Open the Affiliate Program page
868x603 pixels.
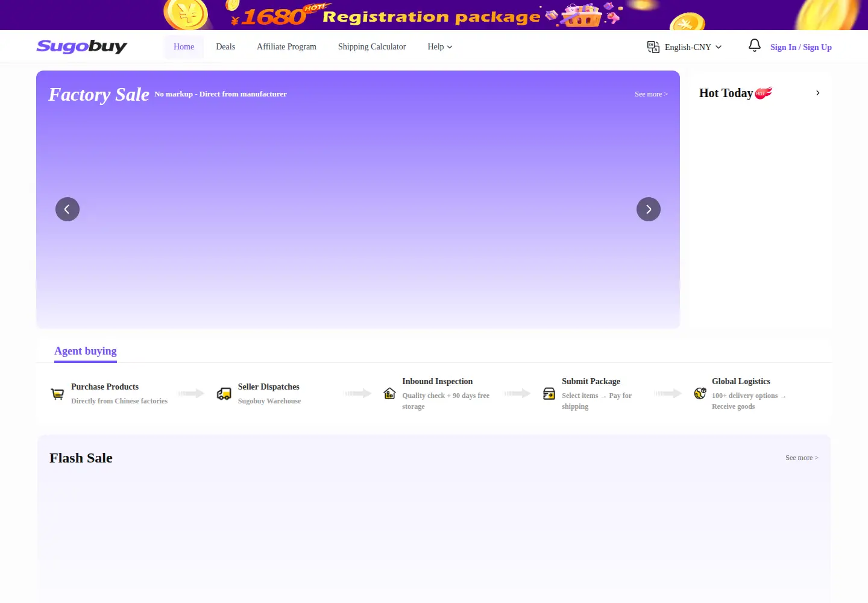point(286,46)
